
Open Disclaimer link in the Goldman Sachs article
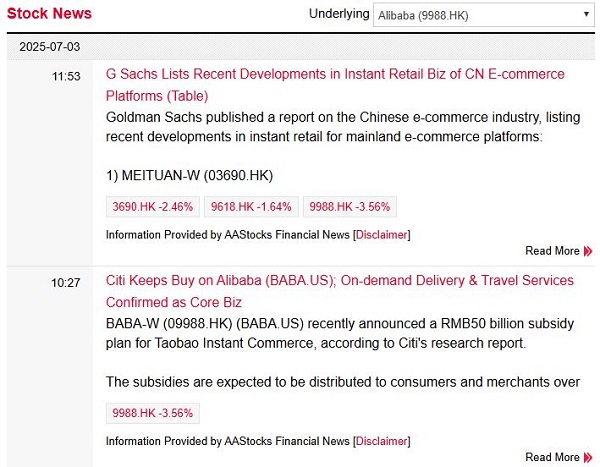coord(382,235)
